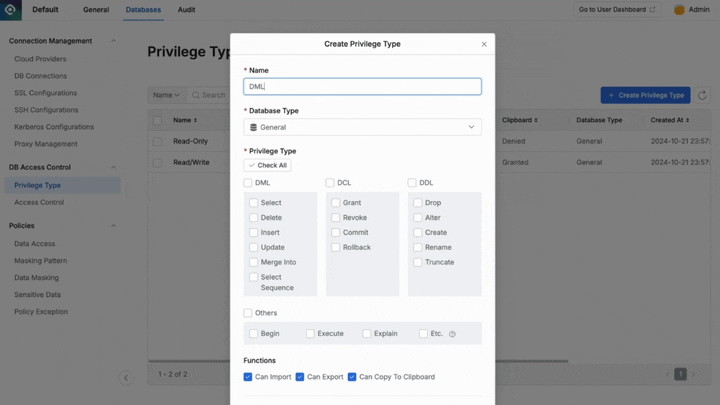Close the Create Privilege Type dialog
This screenshot has height=405, width=720.
click(x=484, y=44)
